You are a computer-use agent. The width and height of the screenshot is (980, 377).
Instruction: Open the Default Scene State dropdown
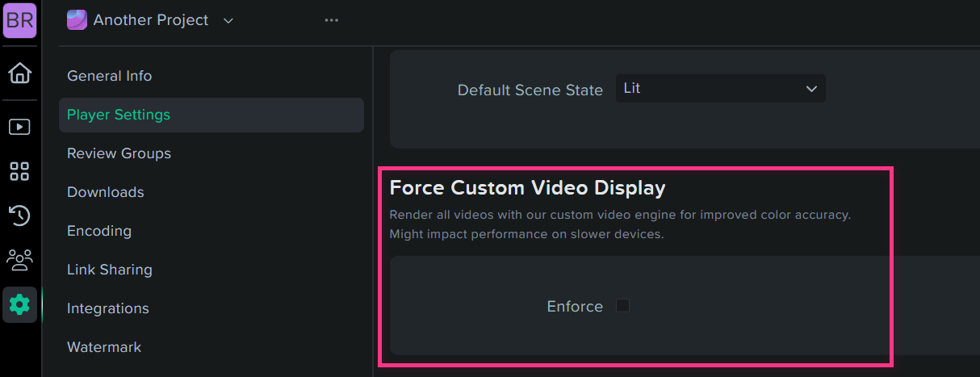click(720, 89)
